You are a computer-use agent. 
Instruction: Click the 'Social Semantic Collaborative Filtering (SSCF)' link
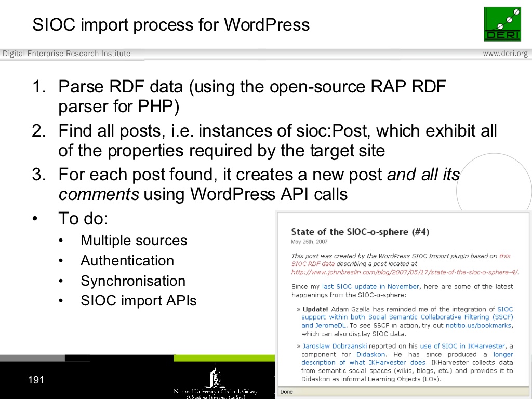click(441, 317)
